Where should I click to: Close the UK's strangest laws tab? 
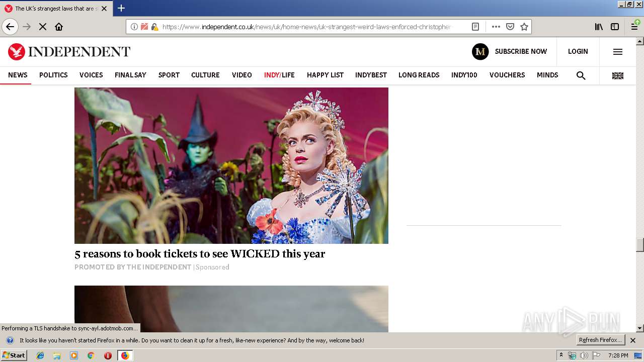[x=104, y=9]
